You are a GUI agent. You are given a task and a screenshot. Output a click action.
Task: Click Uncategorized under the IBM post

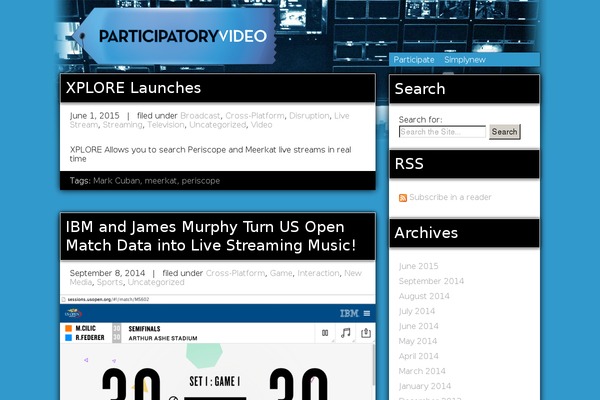click(x=156, y=282)
